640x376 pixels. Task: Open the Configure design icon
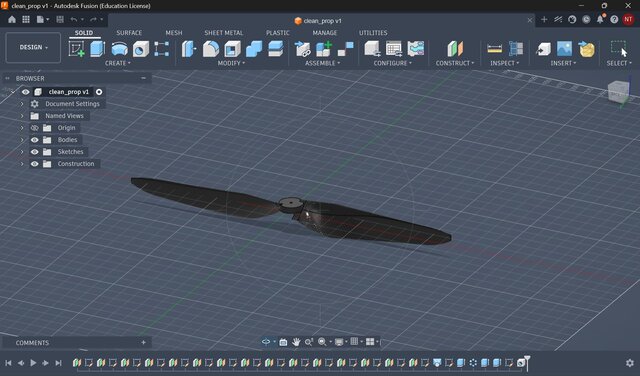[372, 49]
